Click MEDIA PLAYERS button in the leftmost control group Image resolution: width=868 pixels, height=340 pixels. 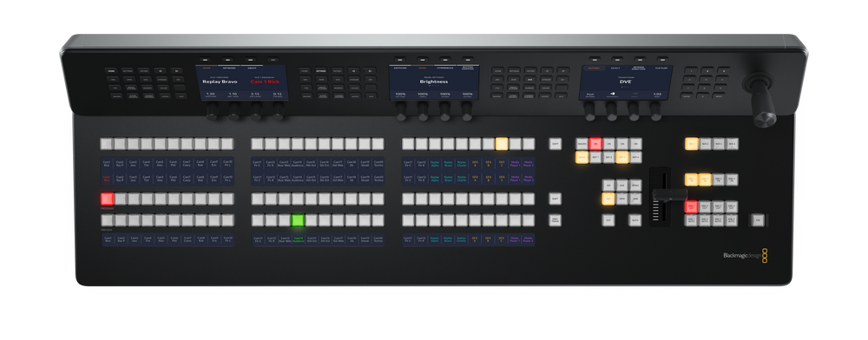coord(131,88)
